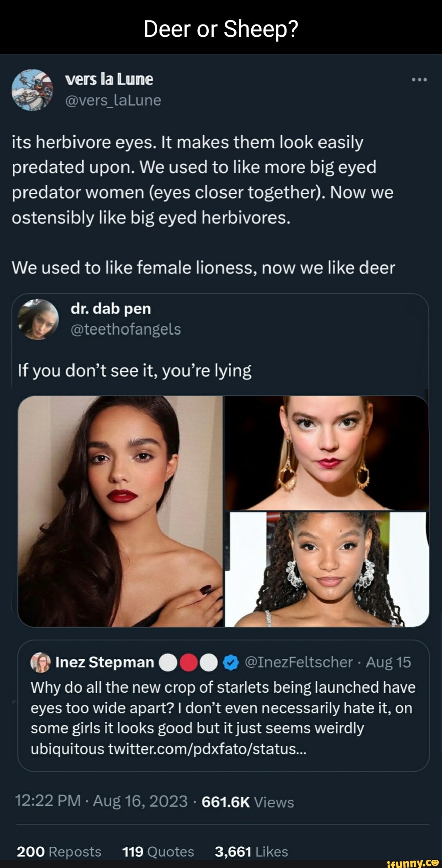442x868 pixels.
Task: Open the dr. dab pen profile name
Action: coord(110,309)
